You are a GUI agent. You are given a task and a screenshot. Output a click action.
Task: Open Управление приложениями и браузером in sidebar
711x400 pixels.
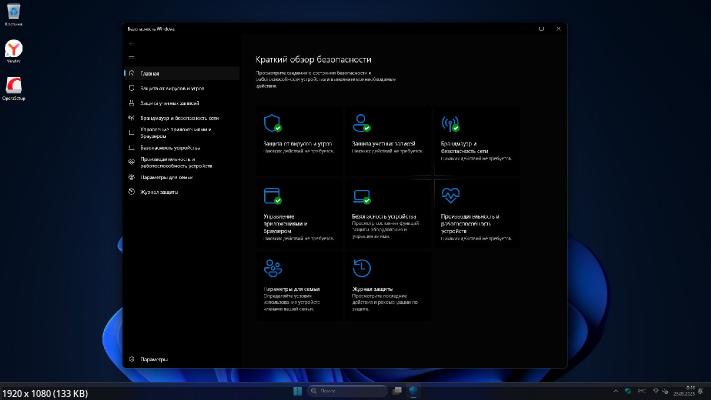click(x=182, y=132)
